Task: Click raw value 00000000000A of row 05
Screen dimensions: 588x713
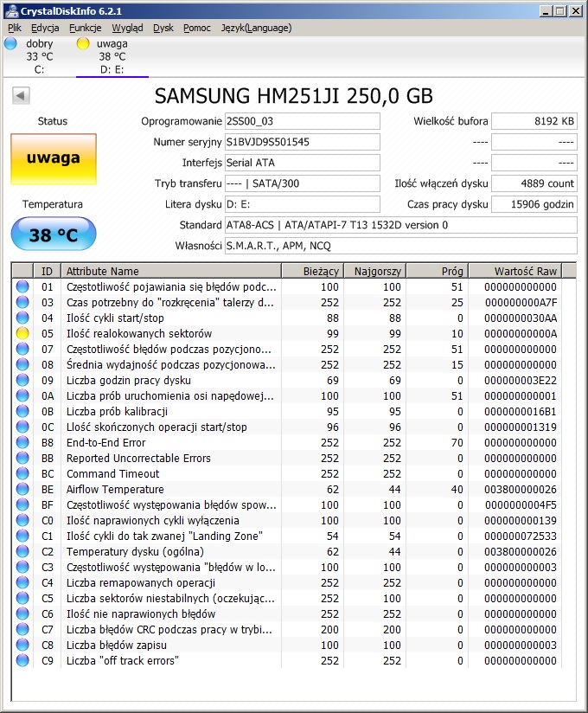Action: [521, 333]
